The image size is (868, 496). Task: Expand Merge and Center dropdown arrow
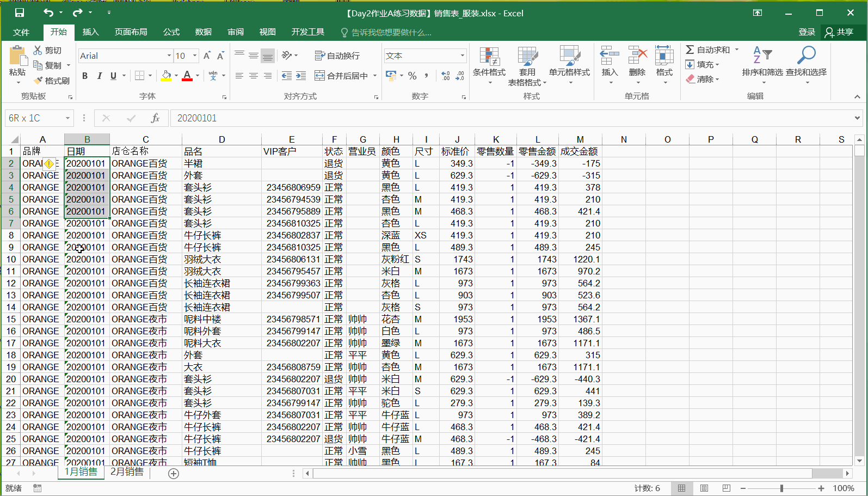point(375,76)
